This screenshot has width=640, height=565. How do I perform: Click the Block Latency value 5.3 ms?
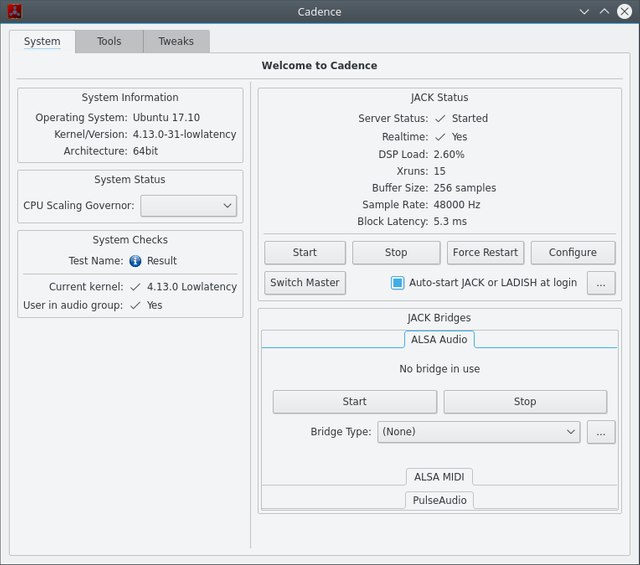(x=450, y=222)
